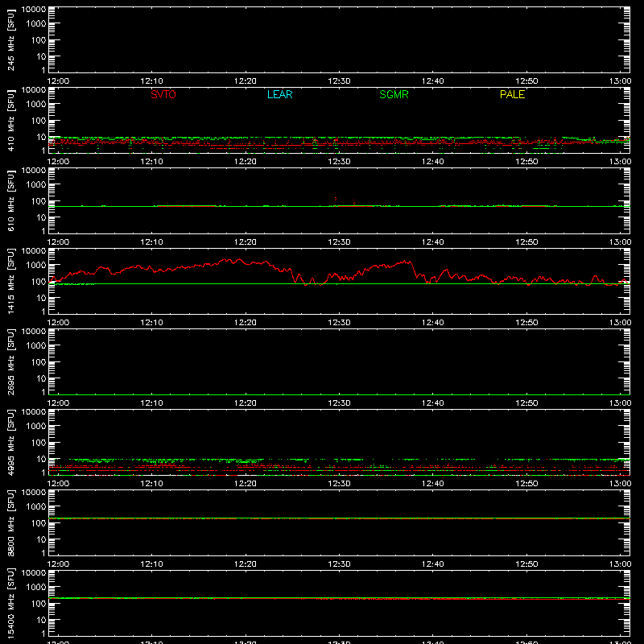Select the 8800 MHz [SFU] axis label

point(10,522)
